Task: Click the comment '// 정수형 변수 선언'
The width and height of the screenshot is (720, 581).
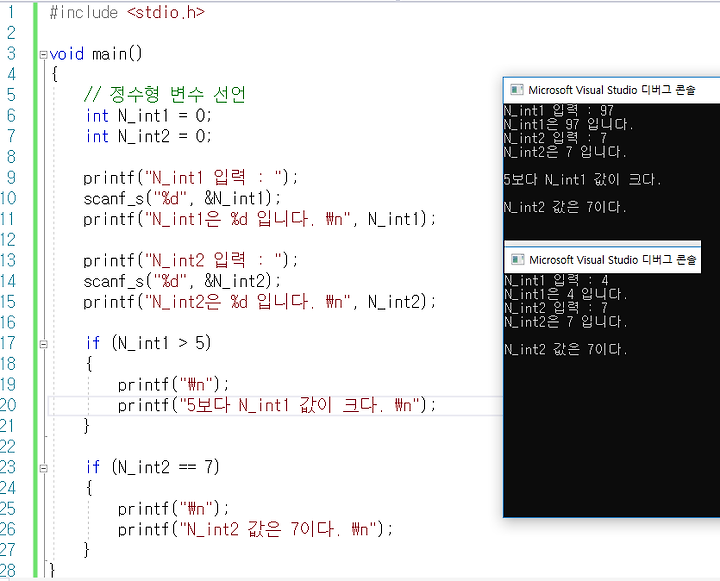Action: tap(165, 95)
